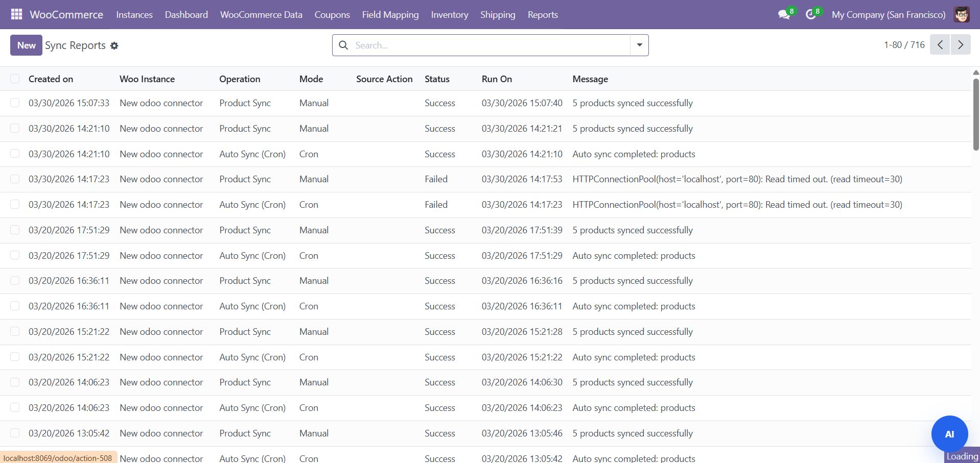The image size is (980, 463).
Task: Tick the checkbox of the failed 14:17:23 record
Action: 15,179
